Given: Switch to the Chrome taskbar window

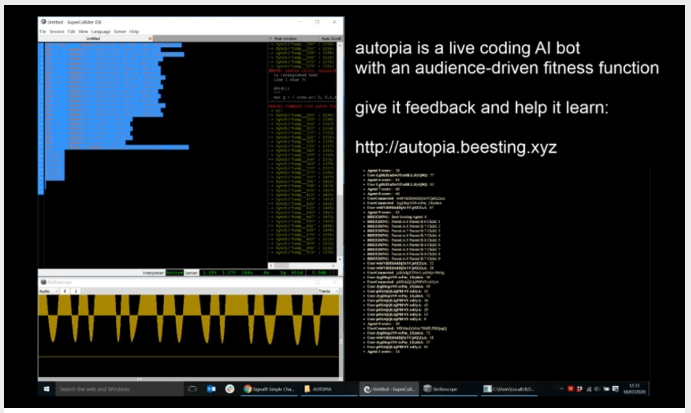Looking at the screenshot, I should 269,389.
